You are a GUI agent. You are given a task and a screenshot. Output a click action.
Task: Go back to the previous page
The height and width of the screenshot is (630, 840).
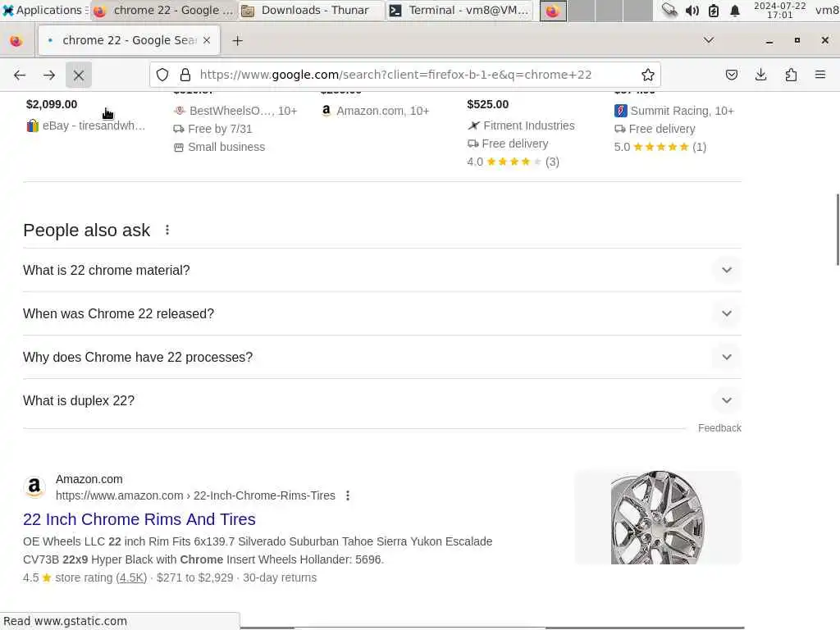pyautogui.click(x=20, y=75)
